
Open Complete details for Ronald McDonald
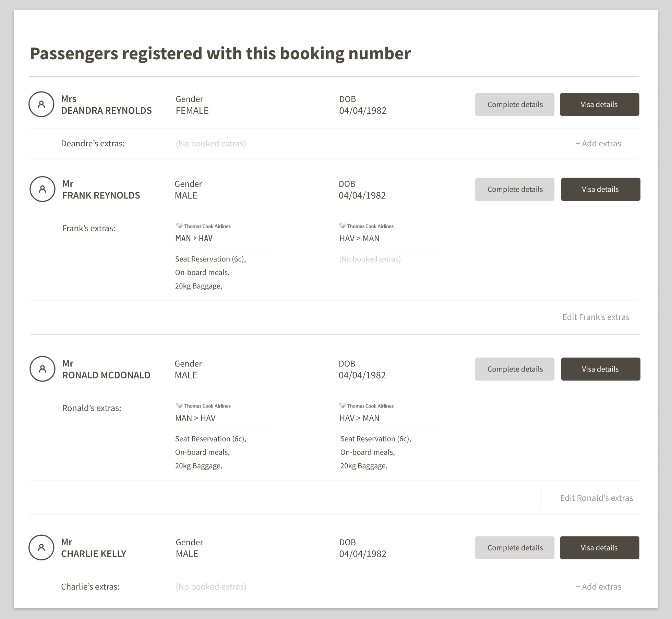[515, 369]
